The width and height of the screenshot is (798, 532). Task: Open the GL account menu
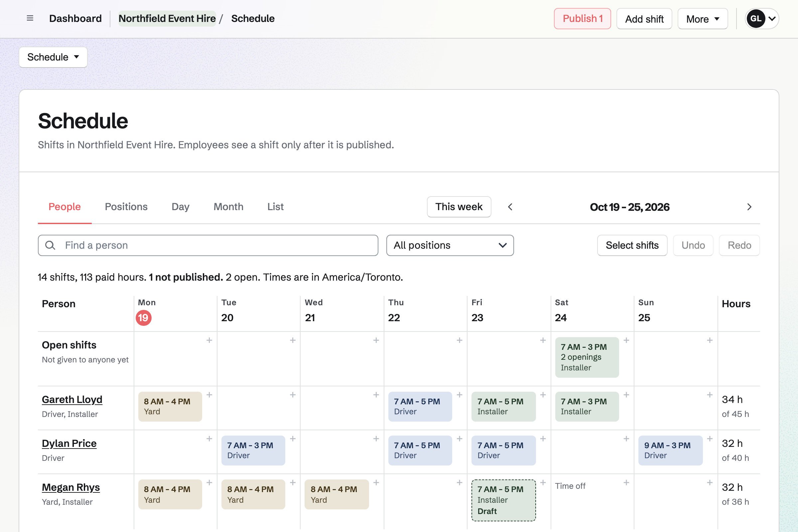762,19
